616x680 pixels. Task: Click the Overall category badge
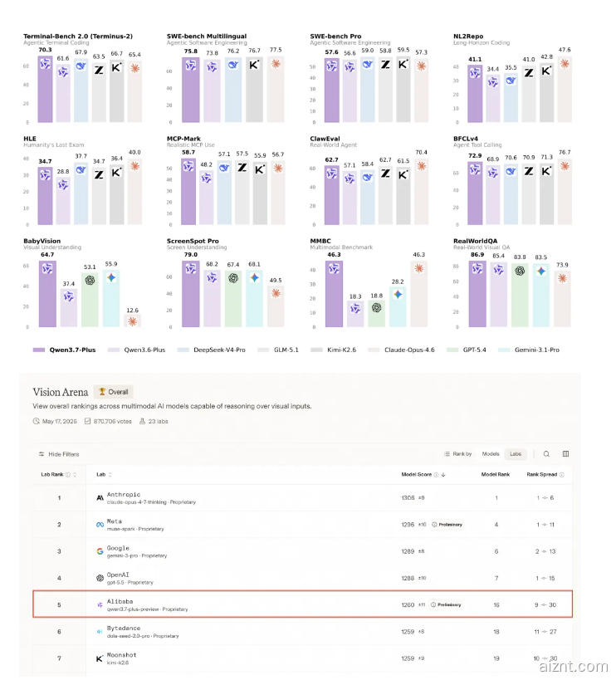coord(114,392)
